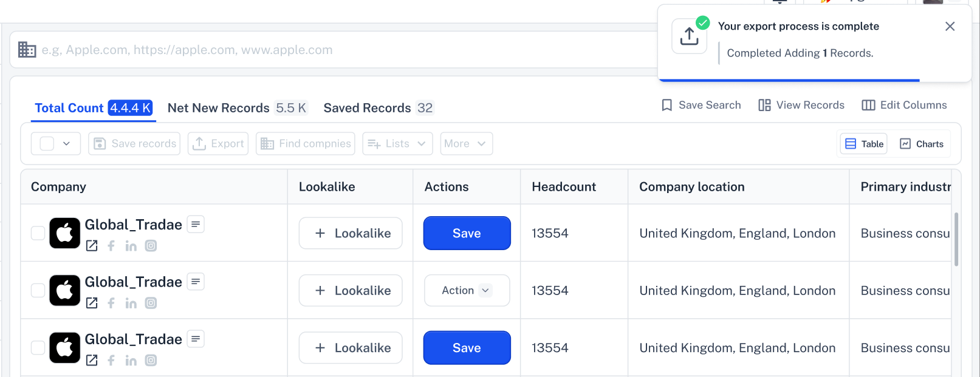The height and width of the screenshot is (377, 980).
Task: Open third row Global_Tradae external link icon
Action: pyautogui.click(x=92, y=361)
